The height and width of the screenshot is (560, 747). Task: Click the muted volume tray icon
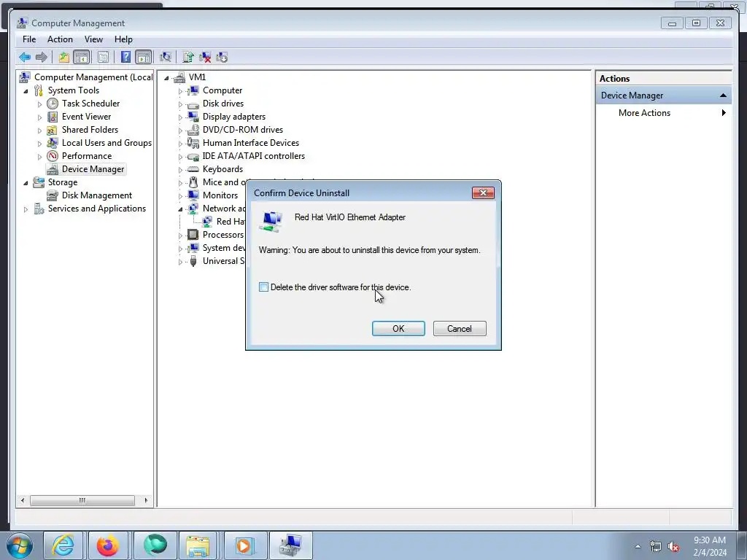[x=673, y=547]
